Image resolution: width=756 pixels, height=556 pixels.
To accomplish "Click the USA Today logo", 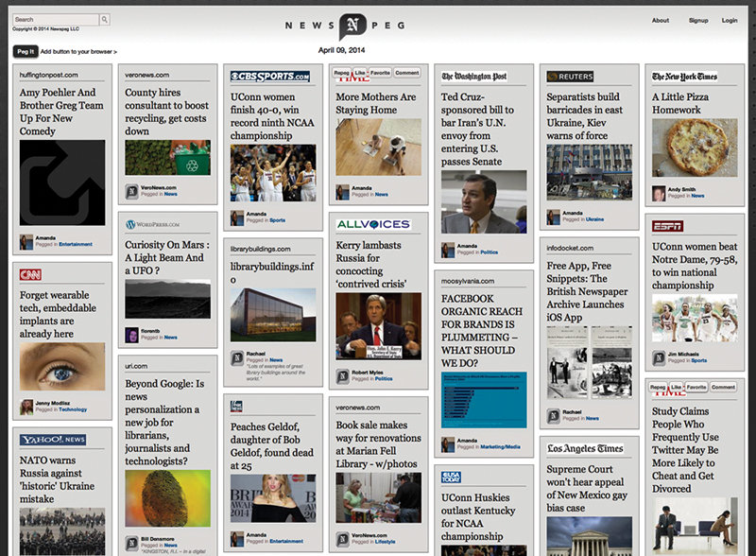I will (x=451, y=477).
